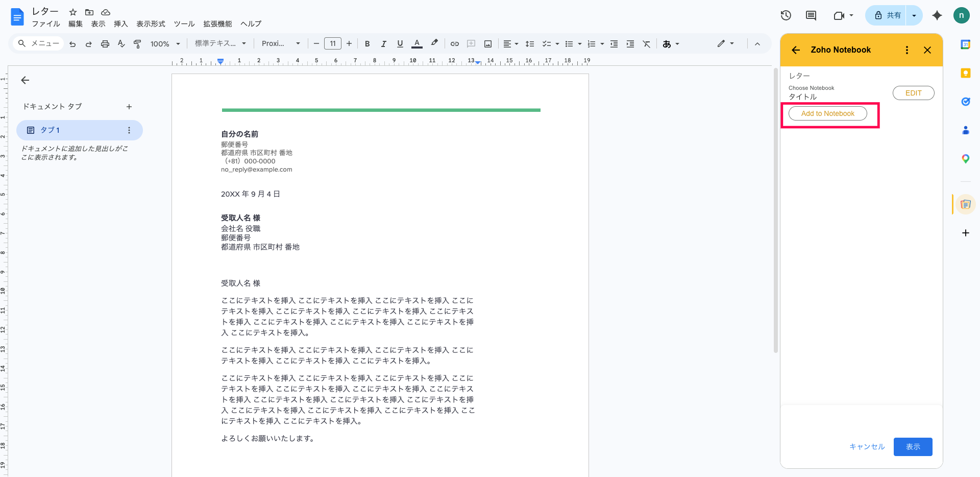Click the Insert image icon
Image resolution: width=980 pixels, height=477 pixels.
(x=488, y=44)
